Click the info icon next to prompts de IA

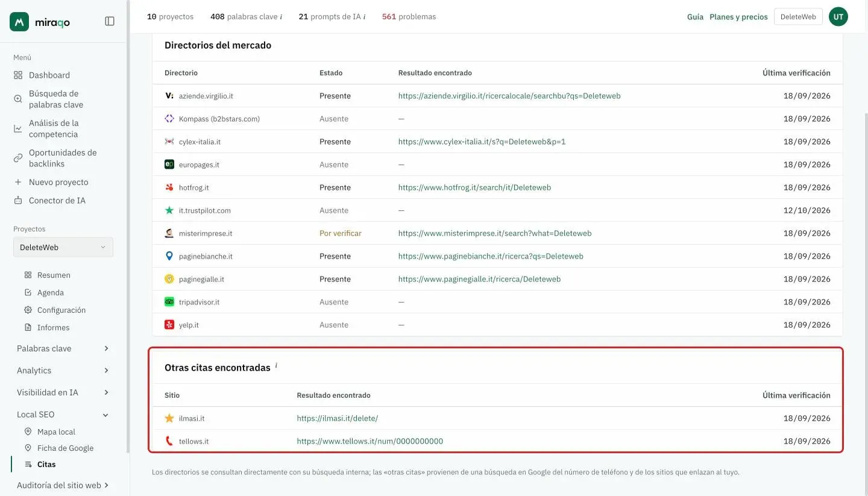coord(364,17)
